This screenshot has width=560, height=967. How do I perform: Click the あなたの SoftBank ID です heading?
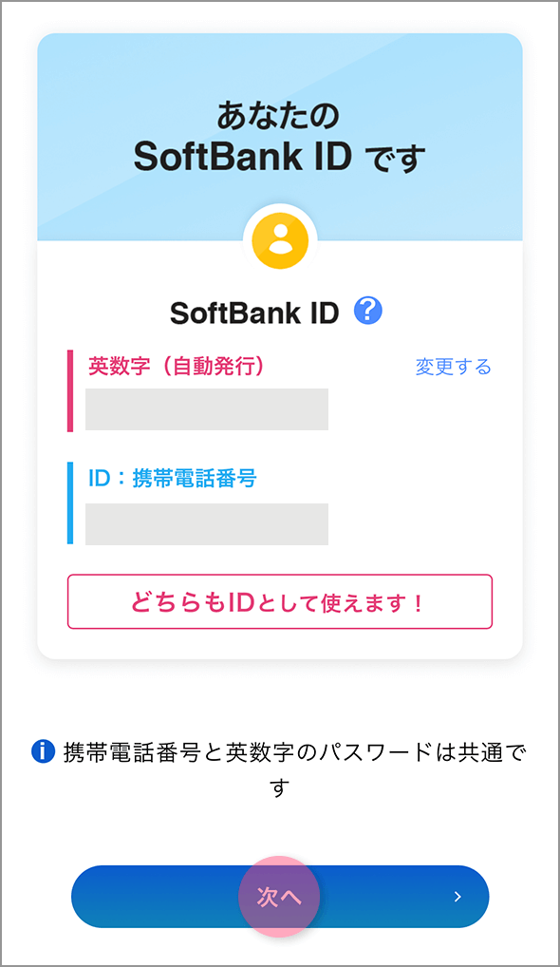pos(280,136)
